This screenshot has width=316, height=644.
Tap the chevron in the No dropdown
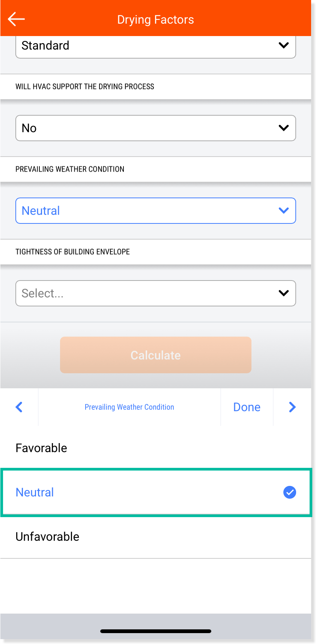[284, 128]
